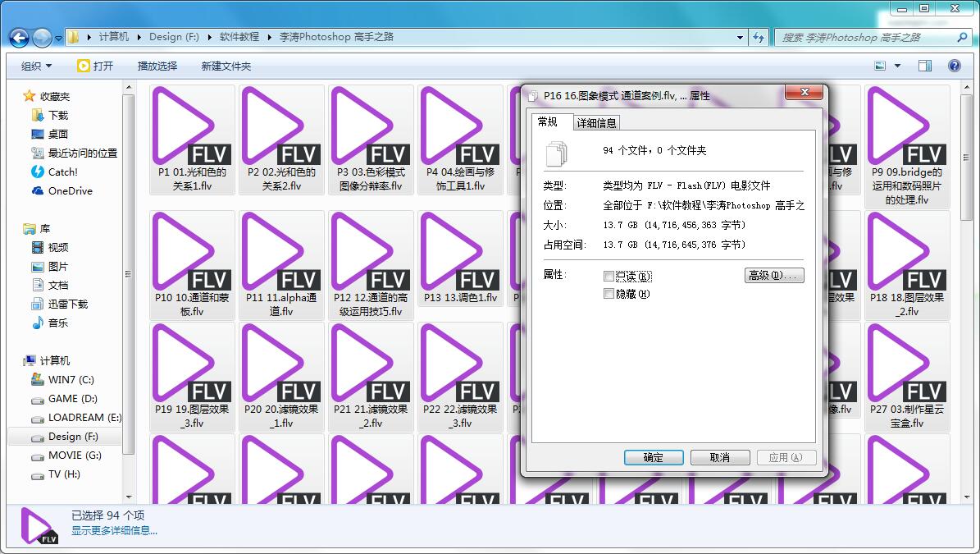Click the refresh icon in address bar
980x554 pixels.
click(x=758, y=37)
